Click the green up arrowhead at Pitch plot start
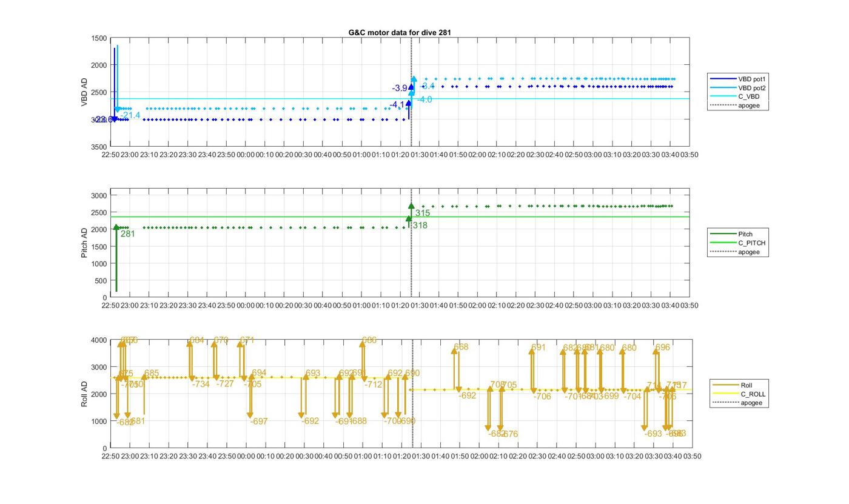Viewport: 849px width, 504px height. pos(116,227)
